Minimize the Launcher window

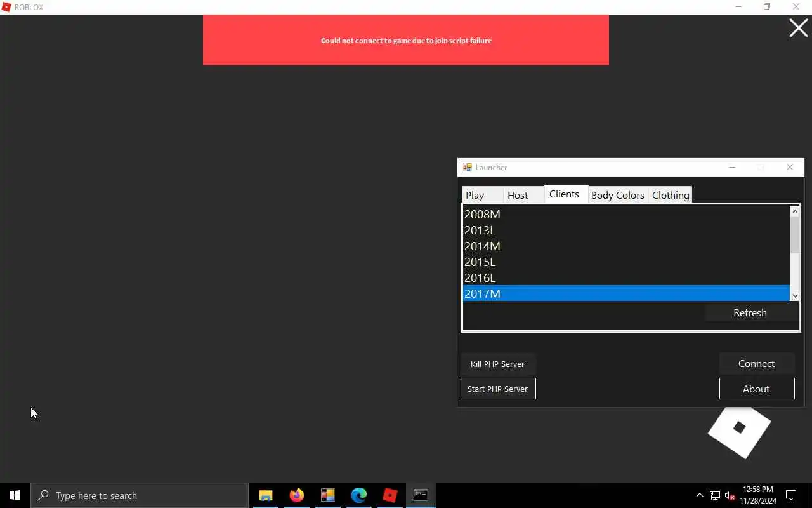coord(732,167)
